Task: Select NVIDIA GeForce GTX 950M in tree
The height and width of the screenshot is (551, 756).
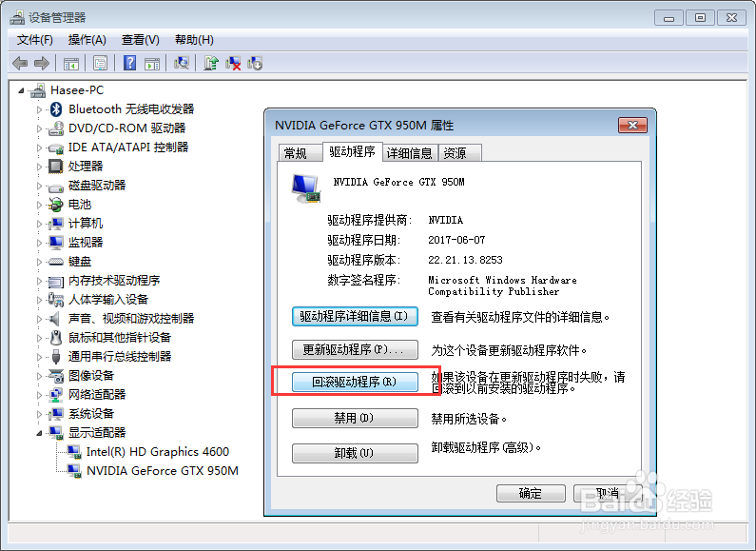Action: tap(163, 471)
